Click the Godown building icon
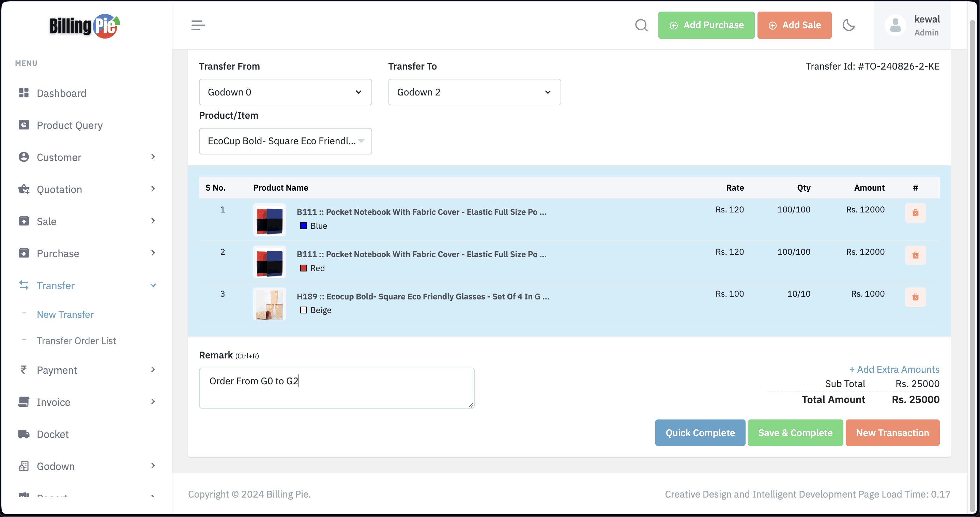This screenshot has width=980, height=517. 24,466
